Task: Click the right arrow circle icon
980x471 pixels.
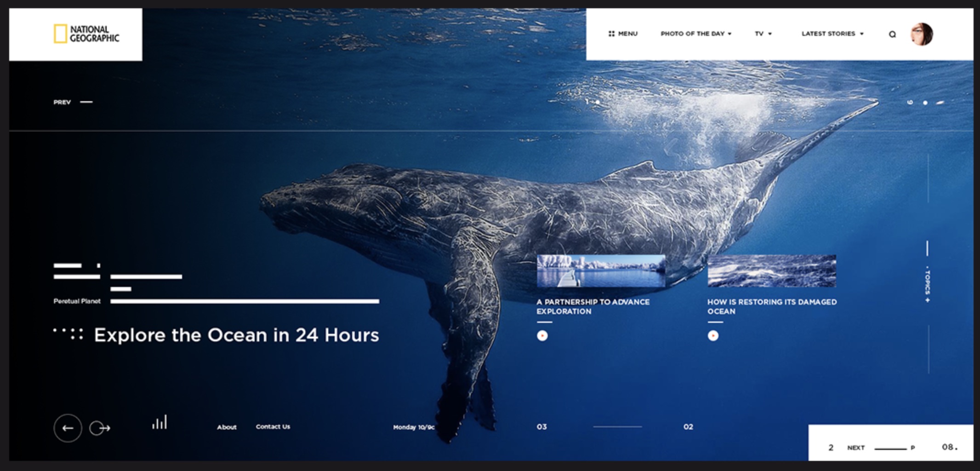Action: coord(99,428)
